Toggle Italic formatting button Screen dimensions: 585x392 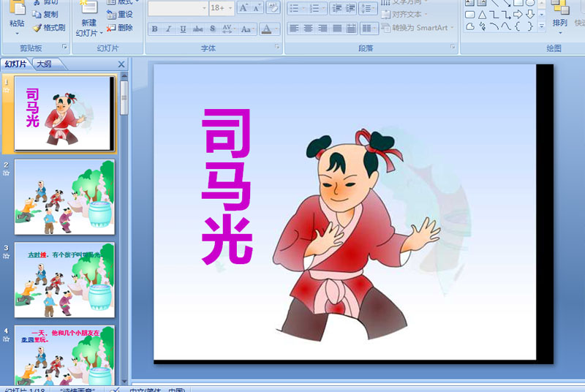pyautogui.click(x=169, y=29)
